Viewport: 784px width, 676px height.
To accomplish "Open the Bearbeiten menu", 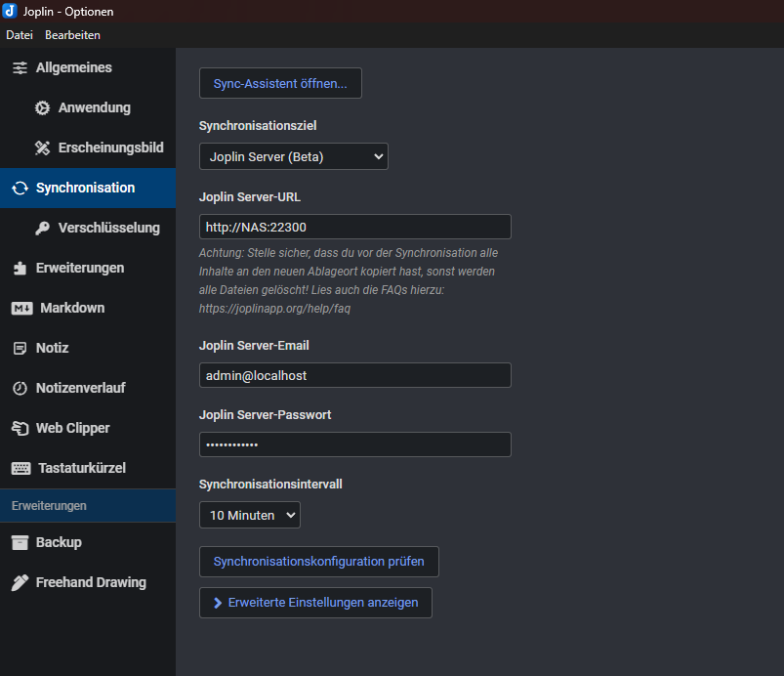I will [x=72, y=35].
